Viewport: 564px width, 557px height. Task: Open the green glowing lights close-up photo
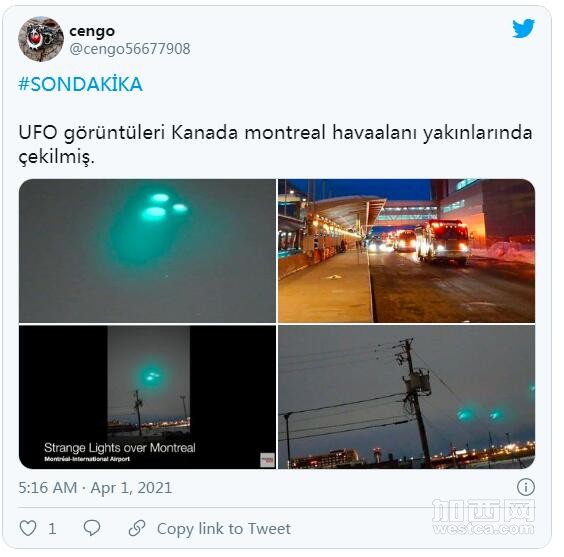click(x=147, y=251)
